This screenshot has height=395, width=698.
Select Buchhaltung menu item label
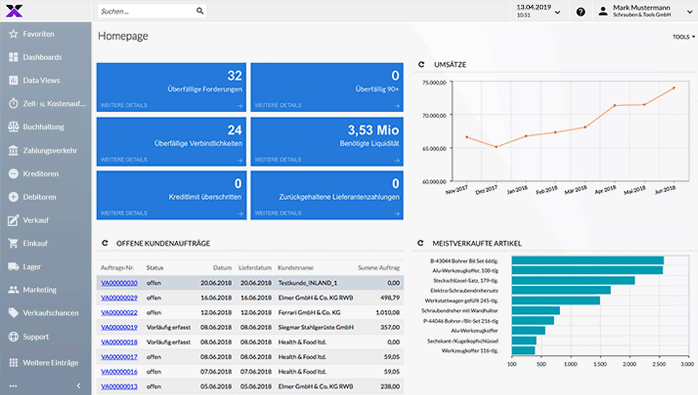tap(44, 127)
